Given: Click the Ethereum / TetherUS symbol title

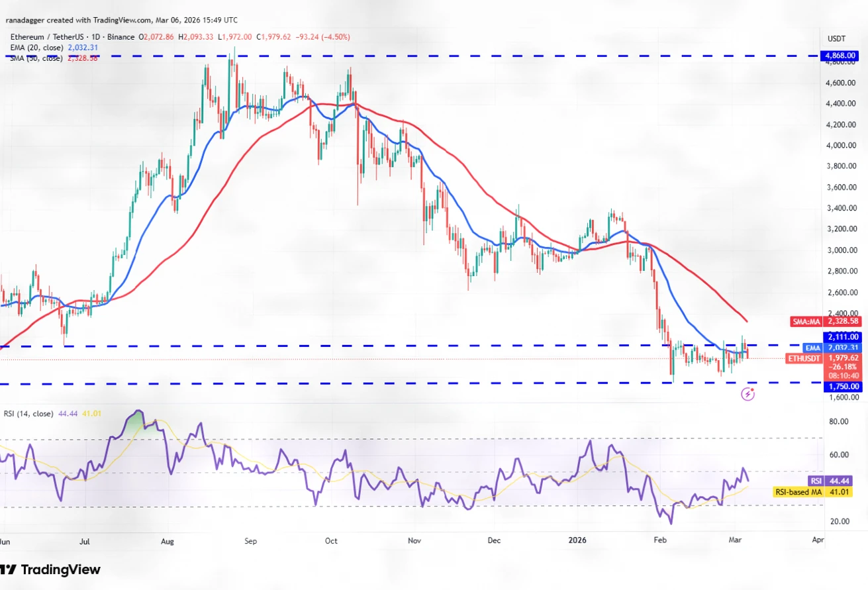Looking at the screenshot, I should 45,38.
